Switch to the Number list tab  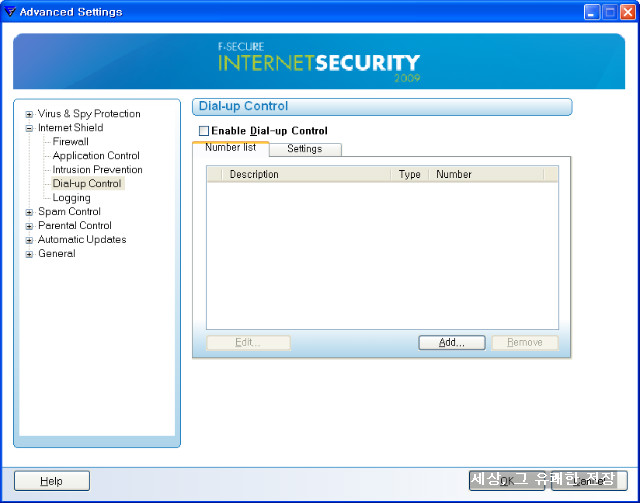point(231,148)
